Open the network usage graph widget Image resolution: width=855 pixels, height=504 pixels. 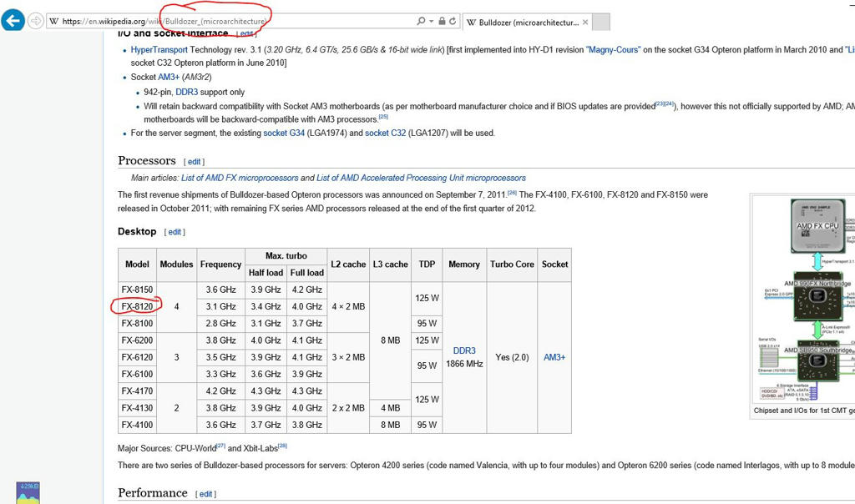(x=29, y=492)
